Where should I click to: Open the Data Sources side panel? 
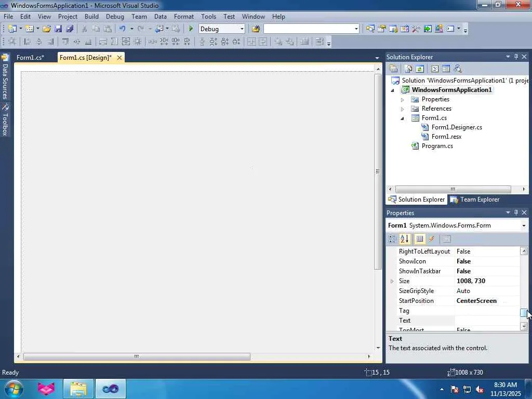coord(5,77)
